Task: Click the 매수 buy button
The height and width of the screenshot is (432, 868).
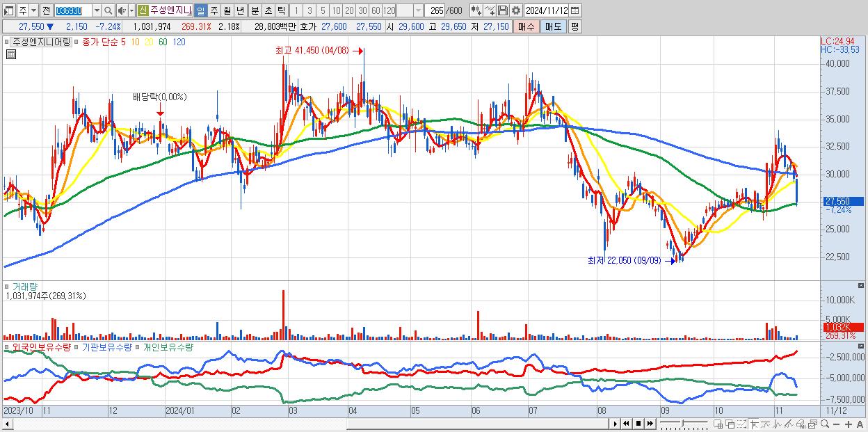Action: pyautogui.click(x=527, y=26)
